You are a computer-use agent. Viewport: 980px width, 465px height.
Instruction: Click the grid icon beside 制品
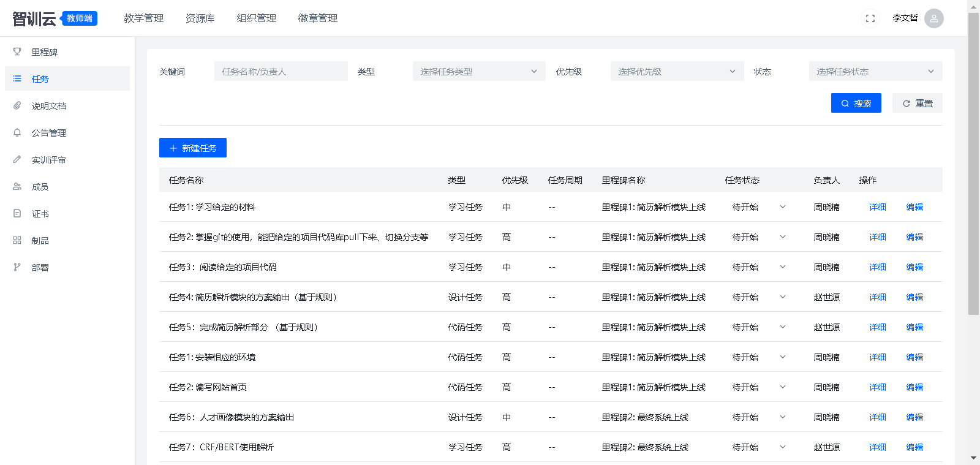17,241
